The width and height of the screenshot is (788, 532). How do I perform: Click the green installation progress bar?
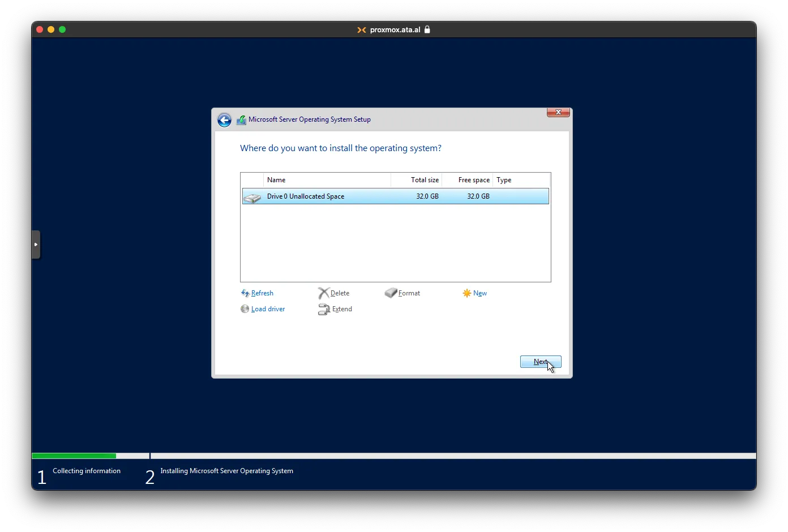[x=74, y=456]
